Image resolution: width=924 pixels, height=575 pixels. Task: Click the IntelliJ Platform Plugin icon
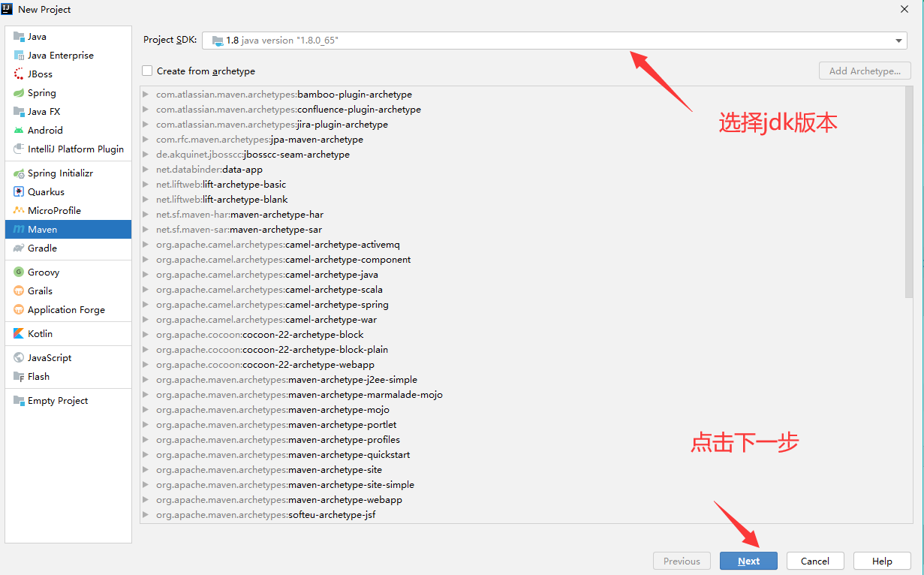[x=19, y=149]
